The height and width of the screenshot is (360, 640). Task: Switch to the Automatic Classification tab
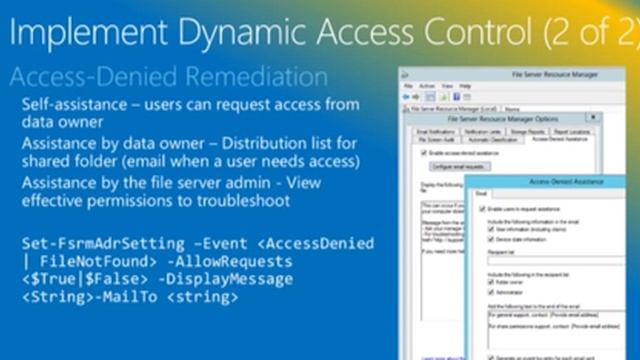(493, 140)
